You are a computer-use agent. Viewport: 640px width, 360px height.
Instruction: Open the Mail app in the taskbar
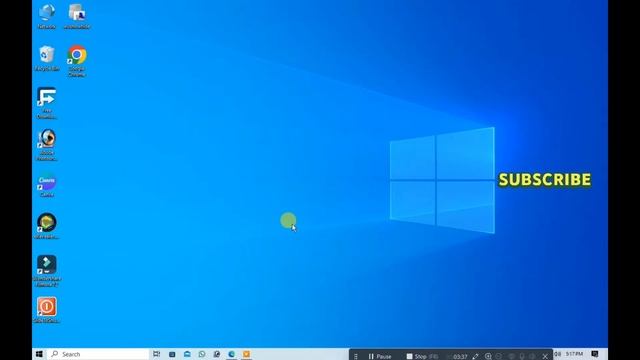187,354
